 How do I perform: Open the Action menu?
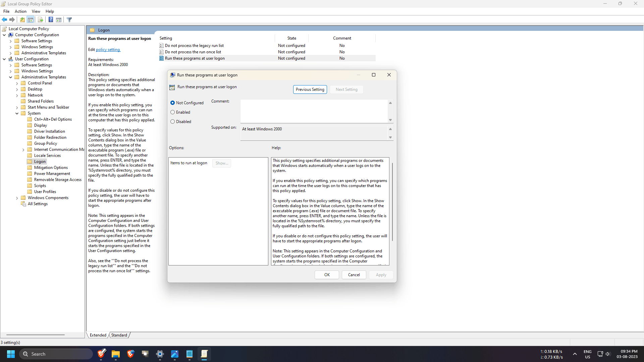(x=20, y=11)
